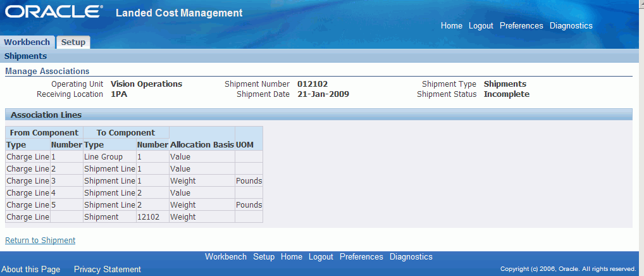Open Preferences from the top header
The height and width of the screenshot is (276, 644).
(521, 25)
